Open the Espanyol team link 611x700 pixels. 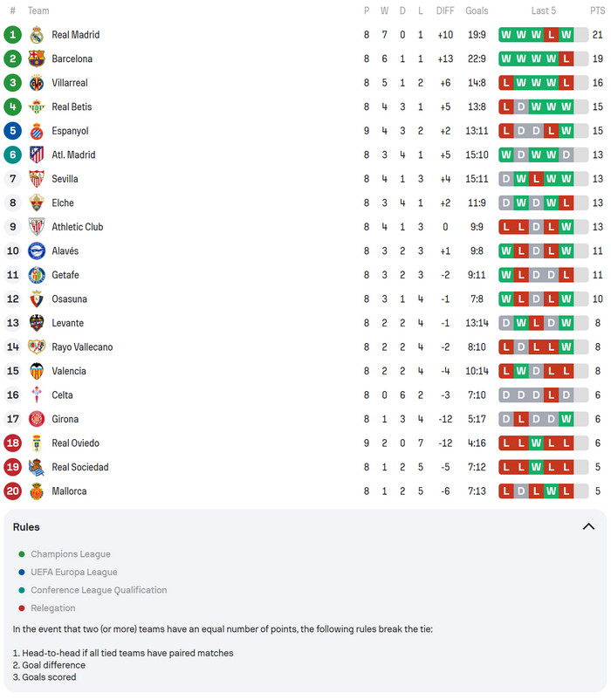[x=70, y=131]
